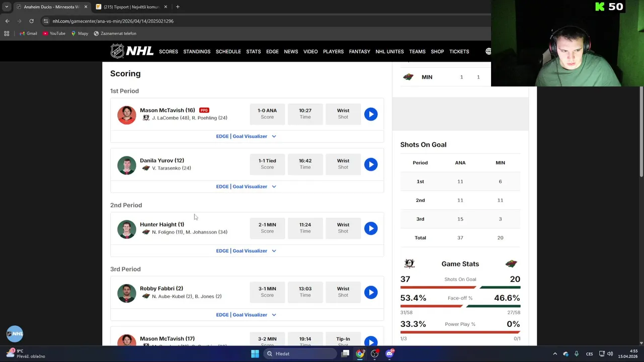Click Minnesota Wild logo in Game Stats
Image resolution: width=644 pixels, height=362 pixels.
(511, 263)
